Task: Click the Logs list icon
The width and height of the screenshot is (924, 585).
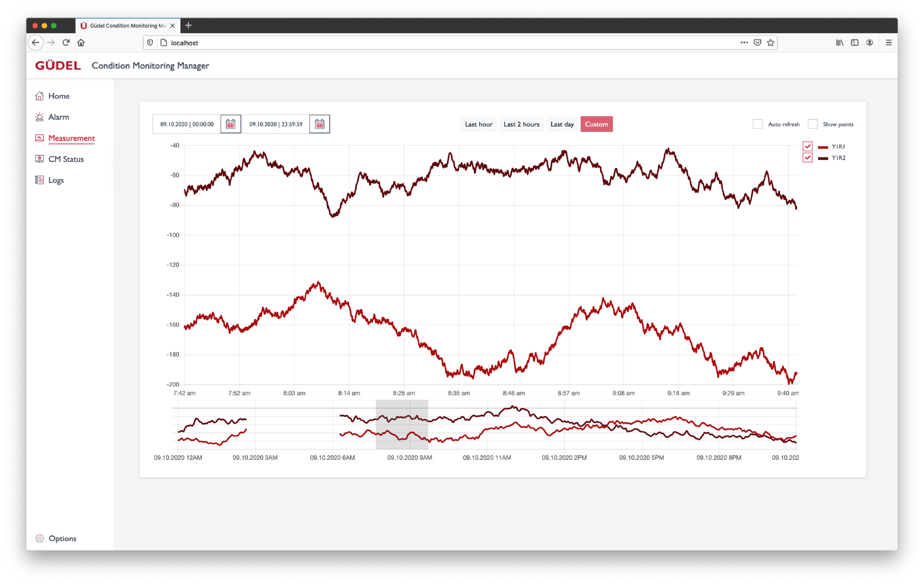Action: tap(39, 180)
